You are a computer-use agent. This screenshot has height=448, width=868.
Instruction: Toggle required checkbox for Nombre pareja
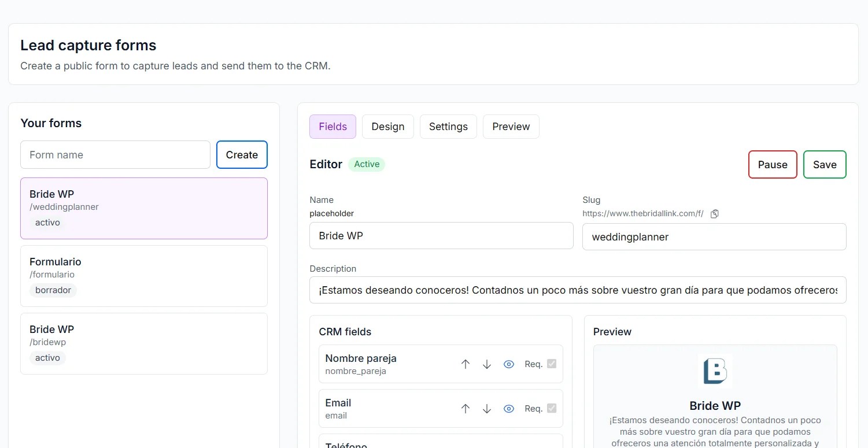[552, 364]
